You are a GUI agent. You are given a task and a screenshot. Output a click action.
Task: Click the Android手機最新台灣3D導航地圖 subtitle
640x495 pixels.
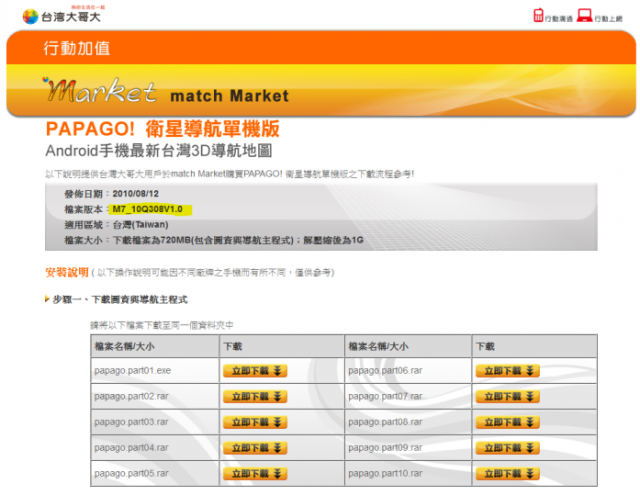pos(159,151)
